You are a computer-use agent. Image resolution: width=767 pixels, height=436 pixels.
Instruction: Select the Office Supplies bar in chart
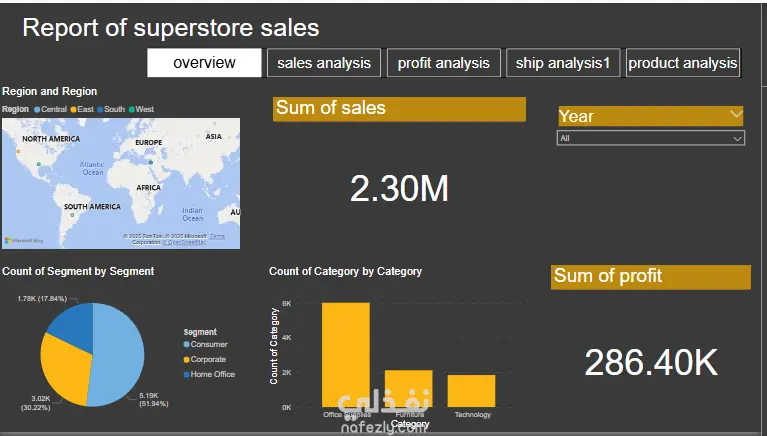click(x=345, y=355)
